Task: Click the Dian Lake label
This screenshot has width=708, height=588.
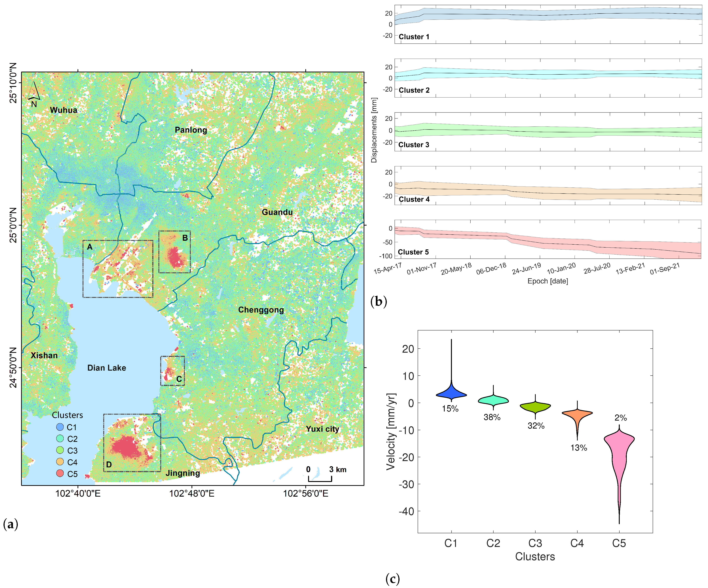Action: tap(107, 368)
